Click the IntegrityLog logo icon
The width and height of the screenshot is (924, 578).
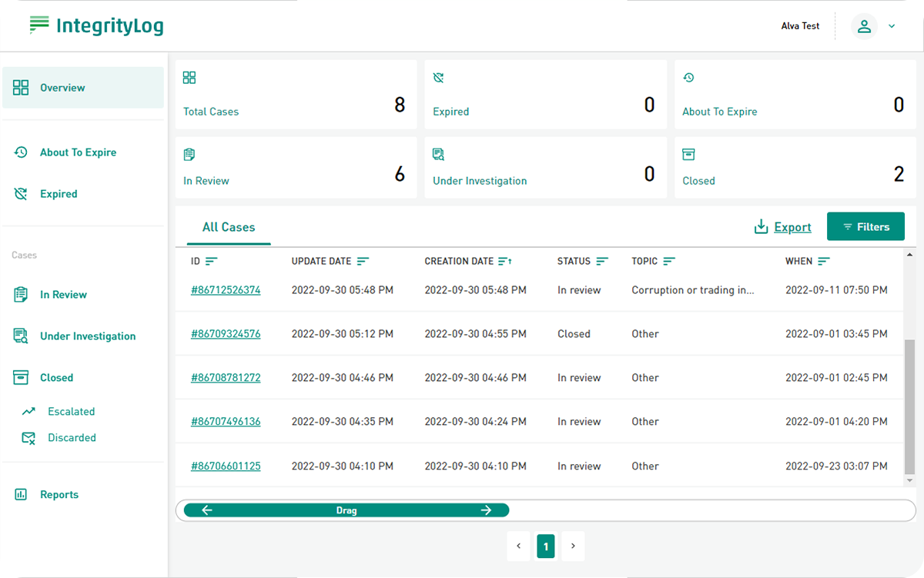(39, 25)
